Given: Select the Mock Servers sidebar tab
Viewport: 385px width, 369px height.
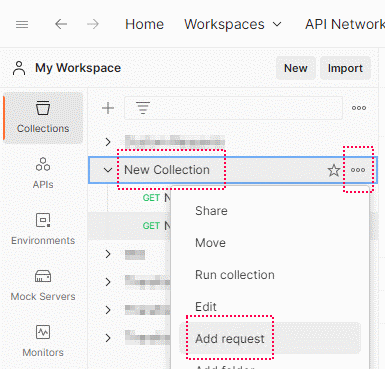Looking at the screenshot, I should [43, 285].
